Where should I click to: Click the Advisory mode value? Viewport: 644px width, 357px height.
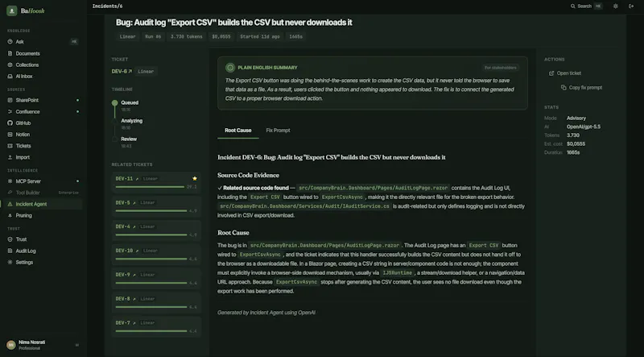576,118
